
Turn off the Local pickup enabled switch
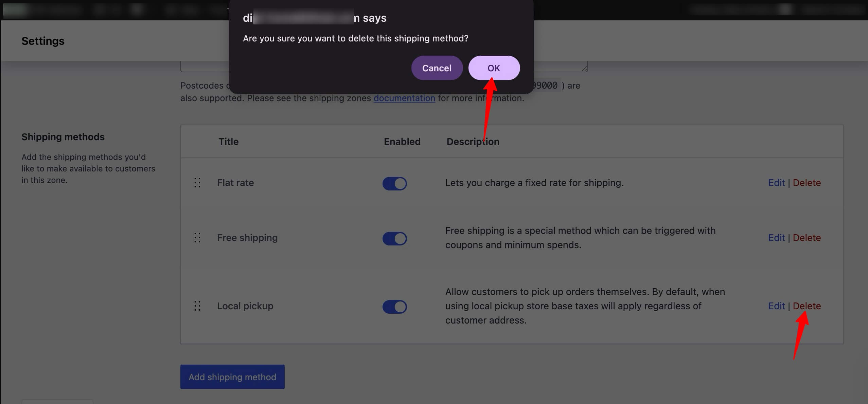(394, 307)
